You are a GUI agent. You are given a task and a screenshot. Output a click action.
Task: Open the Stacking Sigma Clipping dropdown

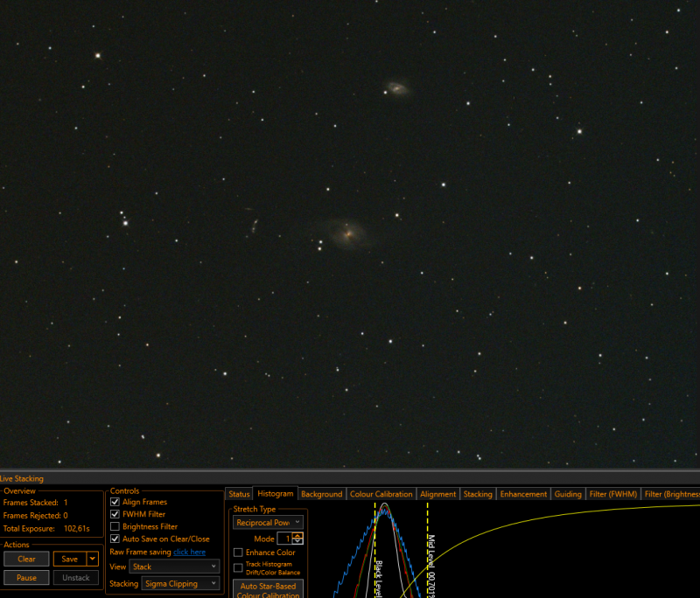180,583
